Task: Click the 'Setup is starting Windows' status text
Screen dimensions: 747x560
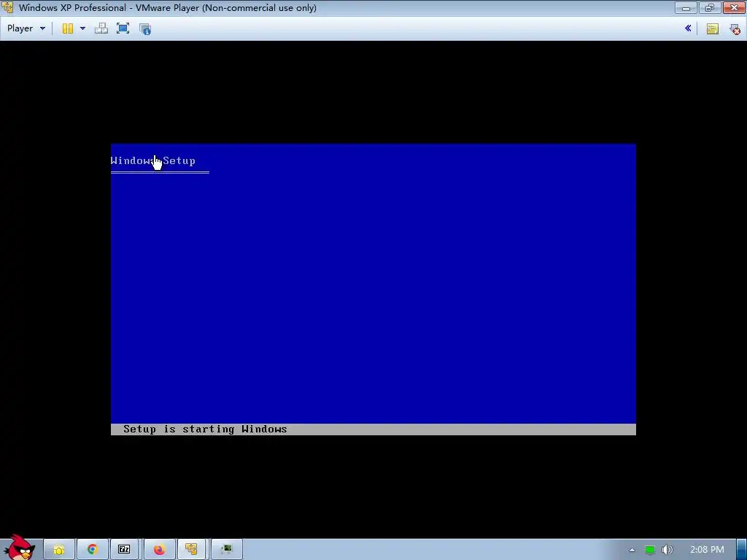Action: click(205, 429)
